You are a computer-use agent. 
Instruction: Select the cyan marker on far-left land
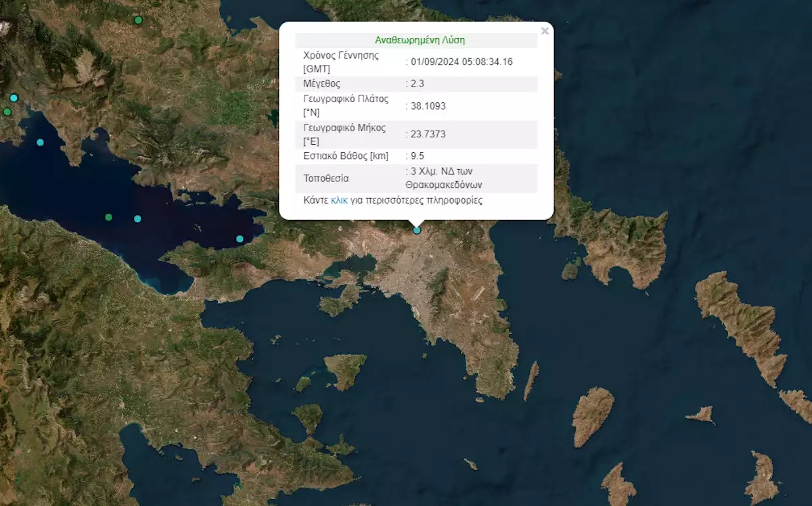[x=14, y=98]
